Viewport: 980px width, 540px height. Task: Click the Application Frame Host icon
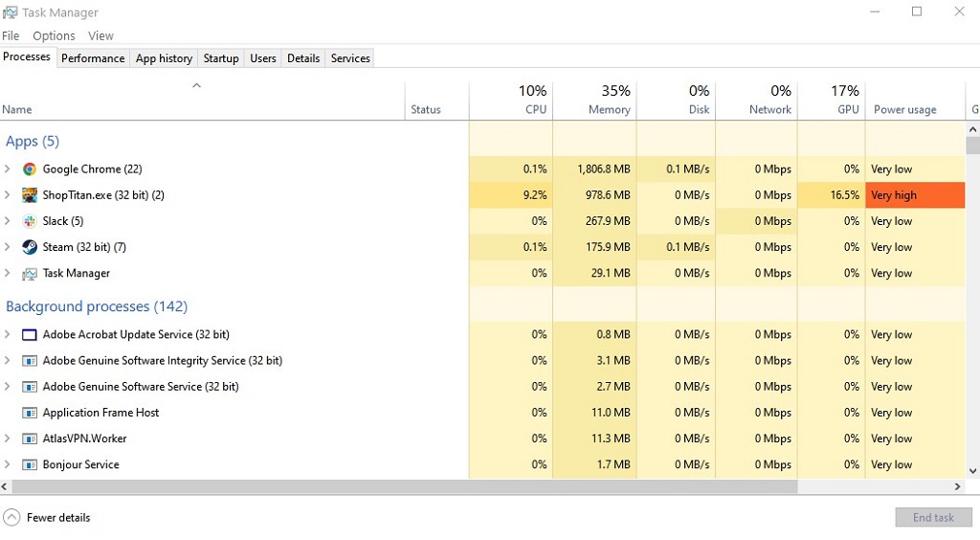pos(30,413)
